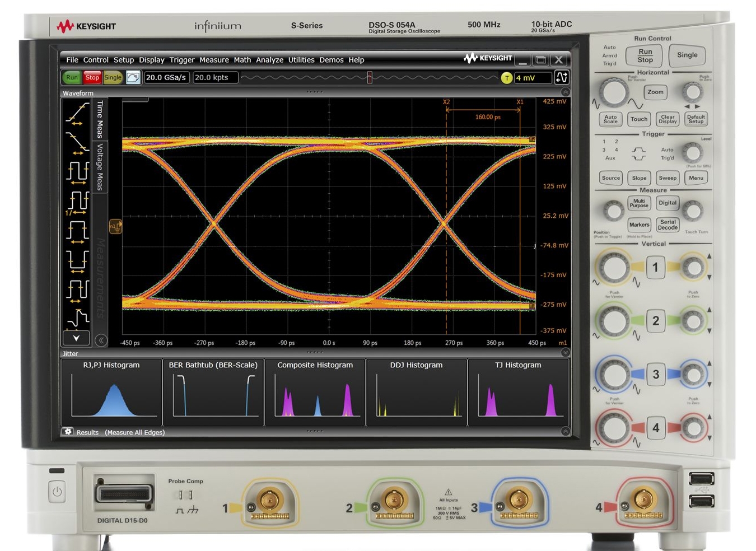This screenshot has width=756, height=551.
Task: Switch to the Time Meas tab
Action: (x=100, y=119)
